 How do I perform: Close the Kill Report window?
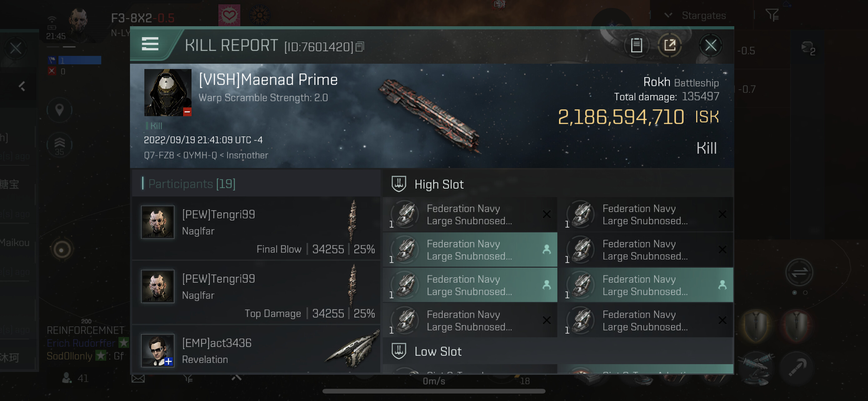[711, 45]
